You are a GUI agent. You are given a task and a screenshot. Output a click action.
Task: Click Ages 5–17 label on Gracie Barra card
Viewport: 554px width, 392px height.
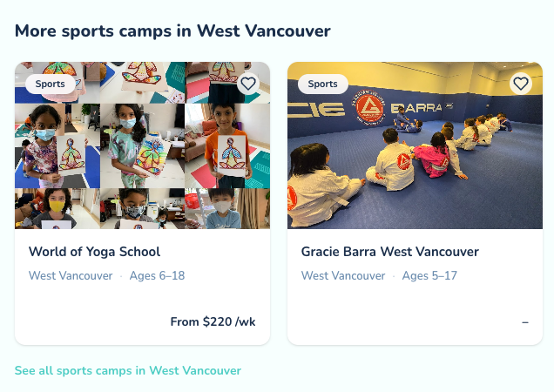click(x=429, y=275)
